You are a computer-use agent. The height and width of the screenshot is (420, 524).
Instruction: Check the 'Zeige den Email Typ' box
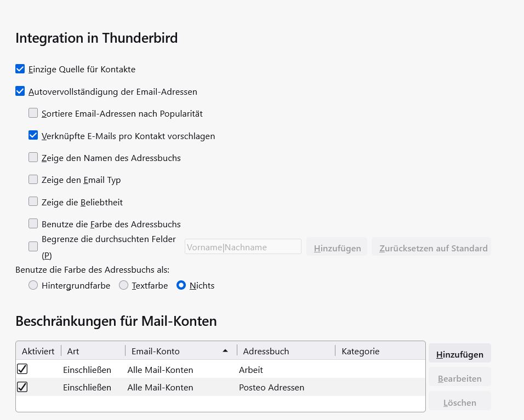pyautogui.click(x=33, y=180)
